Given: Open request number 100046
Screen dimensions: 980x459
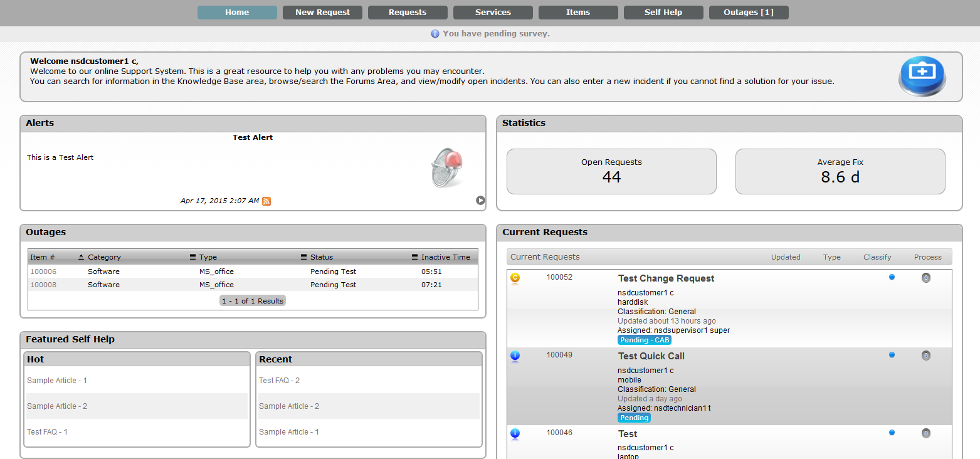Looking at the screenshot, I should [559, 433].
